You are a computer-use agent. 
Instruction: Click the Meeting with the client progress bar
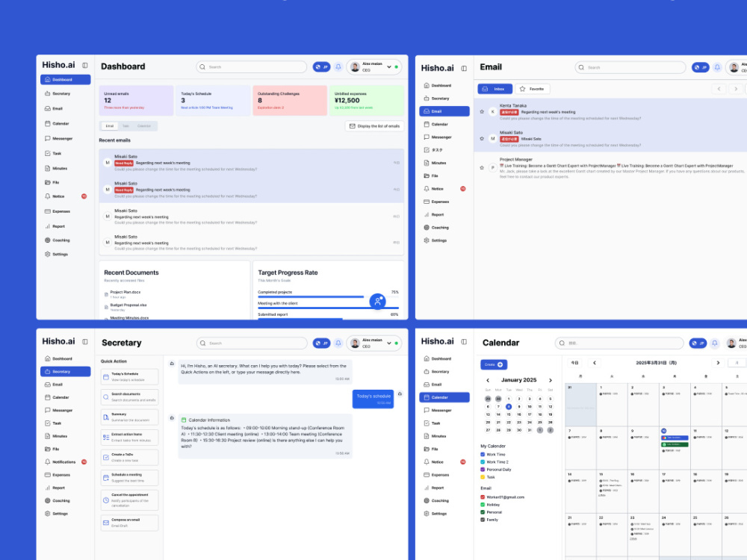point(328,308)
